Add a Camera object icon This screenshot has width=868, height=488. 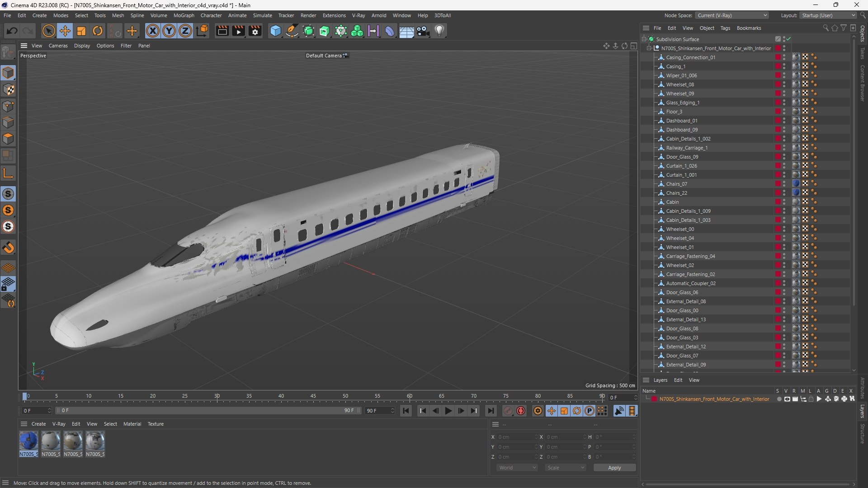click(423, 31)
